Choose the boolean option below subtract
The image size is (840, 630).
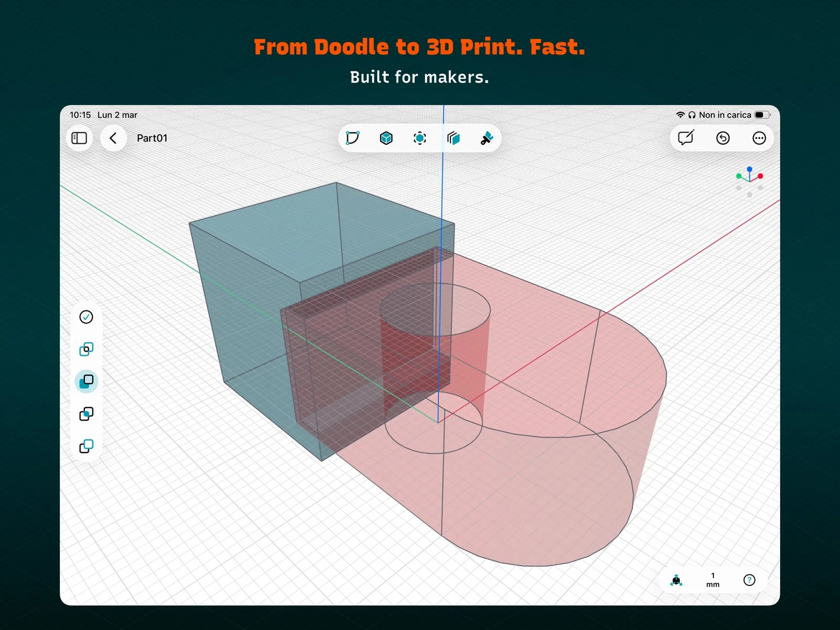[86, 414]
